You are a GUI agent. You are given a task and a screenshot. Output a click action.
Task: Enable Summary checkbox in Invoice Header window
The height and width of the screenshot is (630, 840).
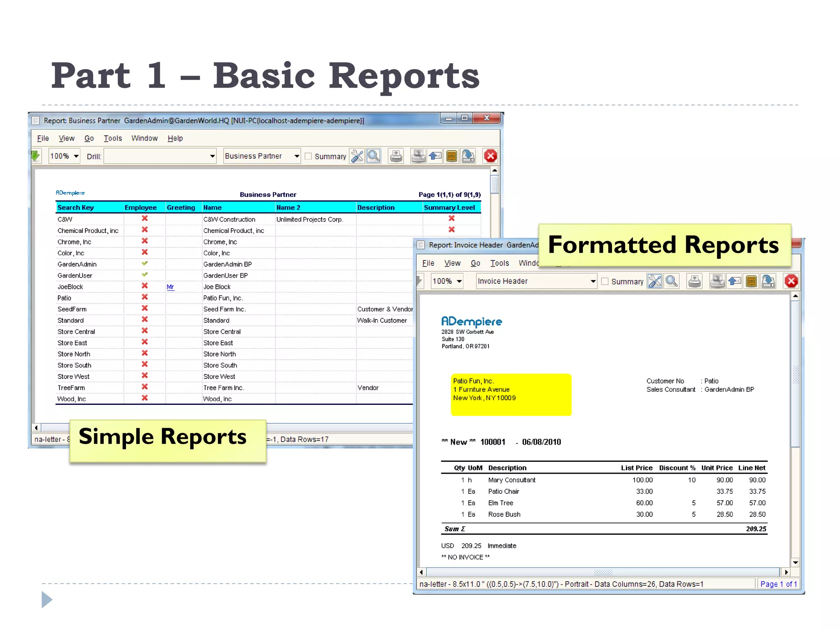point(605,281)
